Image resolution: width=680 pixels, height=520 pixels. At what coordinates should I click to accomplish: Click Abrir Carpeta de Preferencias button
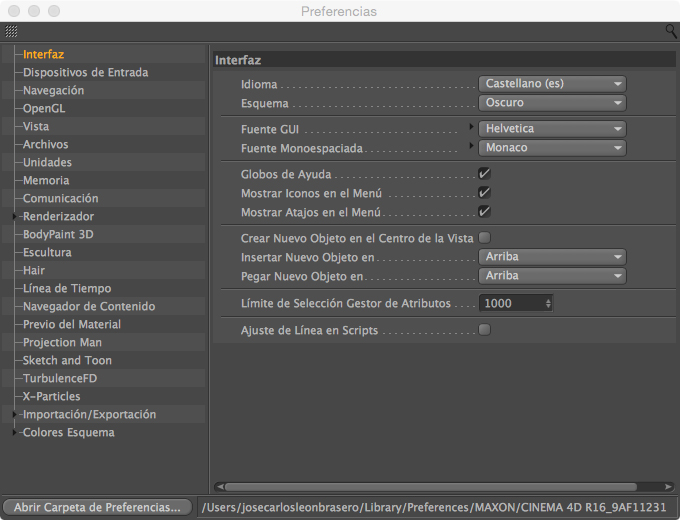tap(98, 507)
